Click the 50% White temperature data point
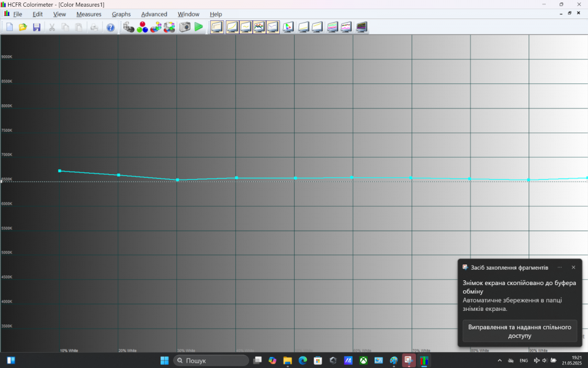The image size is (588, 368). pyautogui.click(x=295, y=178)
